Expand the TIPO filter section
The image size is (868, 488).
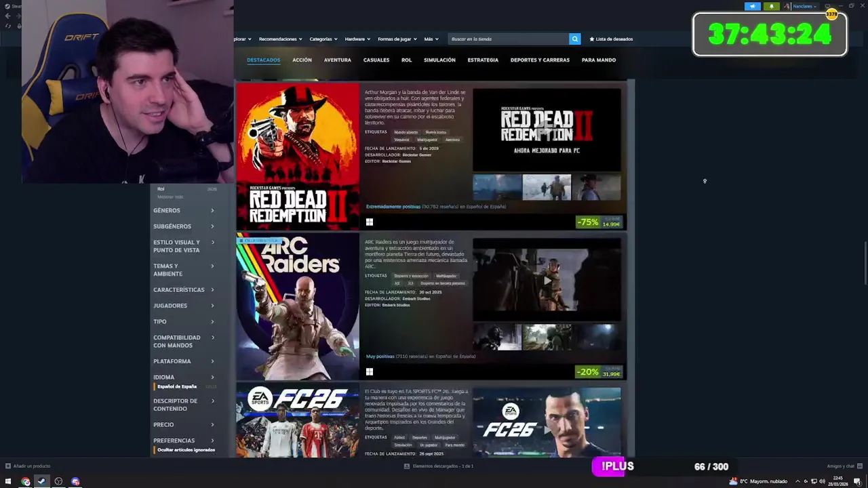tap(184, 322)
